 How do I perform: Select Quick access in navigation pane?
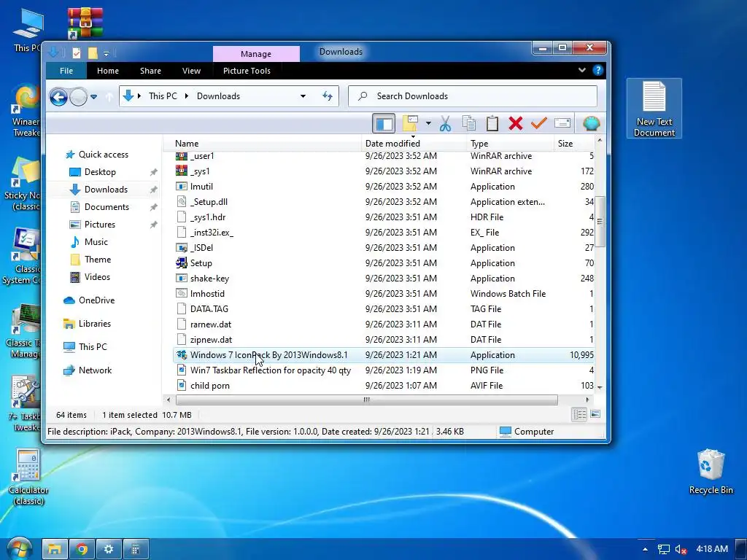(103, 155)
